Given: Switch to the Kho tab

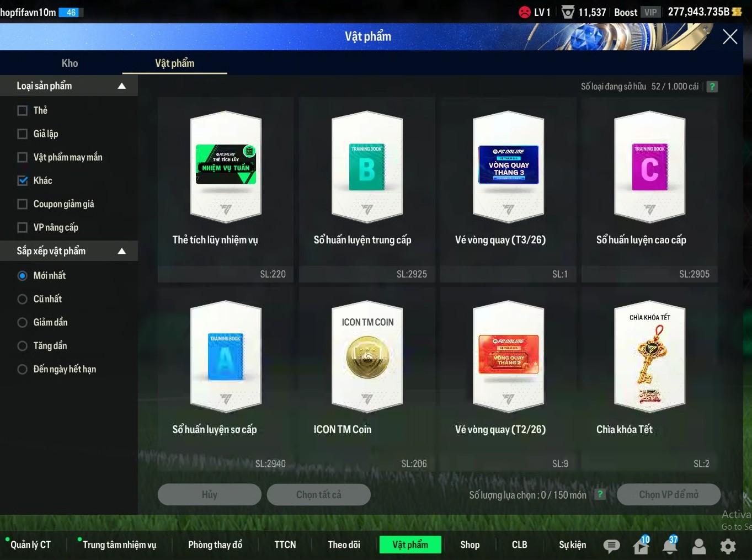Looking at the screenshot, I should 70,63.
